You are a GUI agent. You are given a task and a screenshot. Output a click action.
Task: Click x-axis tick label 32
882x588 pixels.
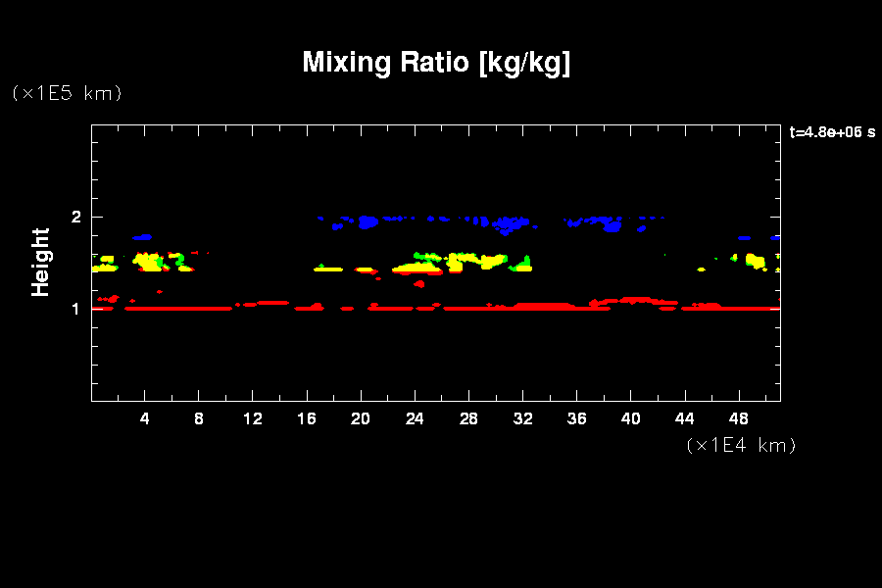(x=522, y=418)
